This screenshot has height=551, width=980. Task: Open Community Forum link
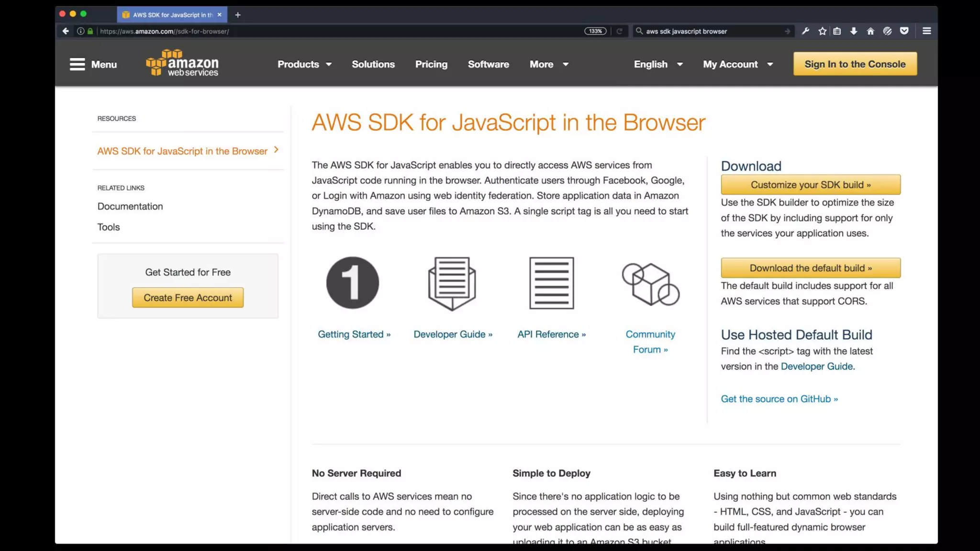(650, 342)
